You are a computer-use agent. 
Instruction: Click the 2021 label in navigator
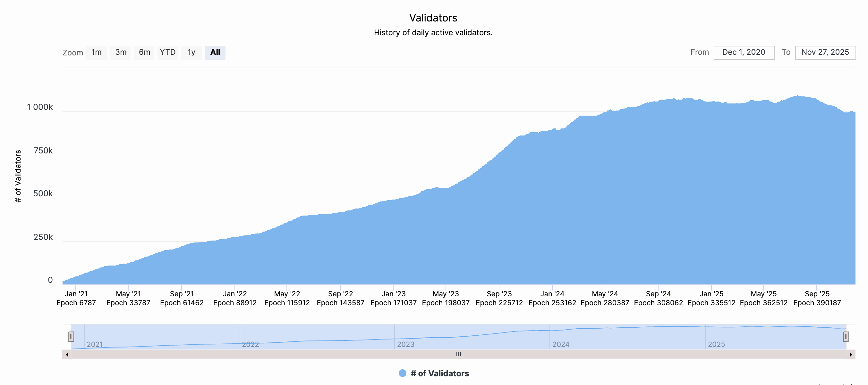tap(95, 344)
